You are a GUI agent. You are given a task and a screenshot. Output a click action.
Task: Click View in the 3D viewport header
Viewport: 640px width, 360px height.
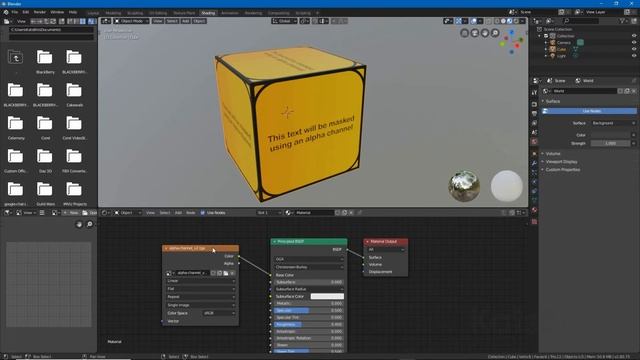[x=158, y=21]
